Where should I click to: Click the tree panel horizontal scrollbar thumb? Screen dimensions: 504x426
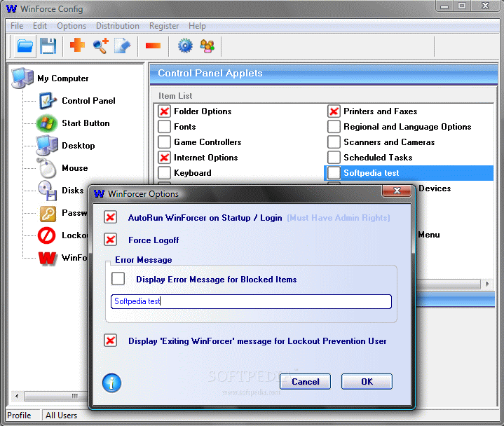coord(56,396)
